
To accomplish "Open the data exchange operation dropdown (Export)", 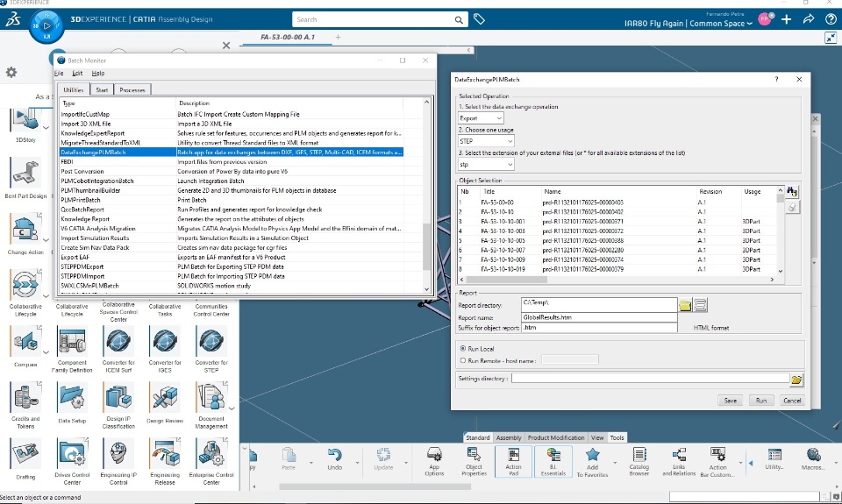I will [481, 118].
